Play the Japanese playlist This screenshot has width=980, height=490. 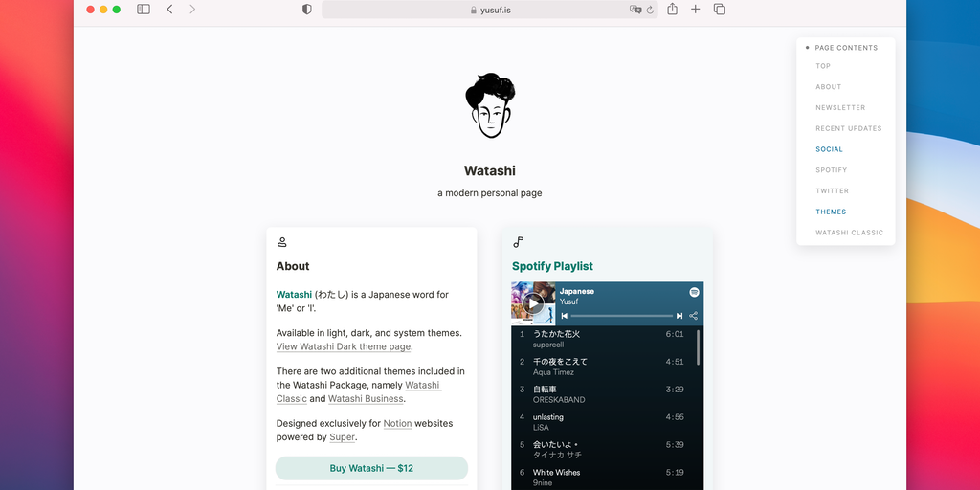(x=533, y=303)
